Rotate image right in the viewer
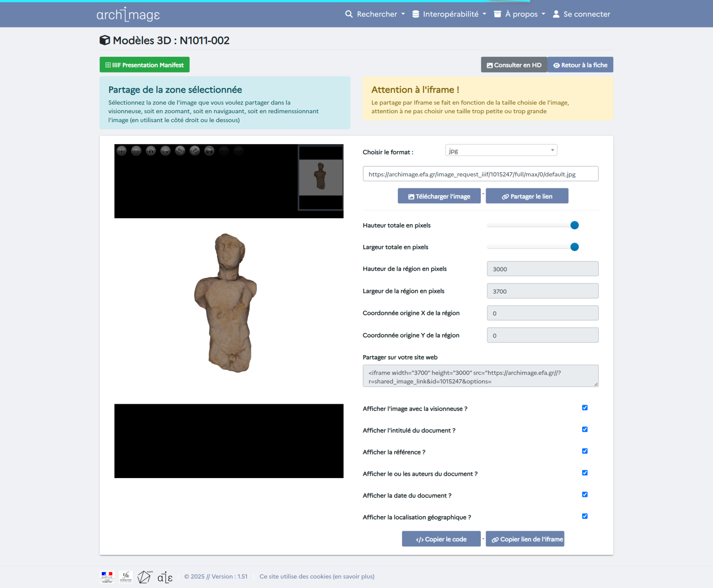This screenshot has height=588, width=713. [195, 151]
